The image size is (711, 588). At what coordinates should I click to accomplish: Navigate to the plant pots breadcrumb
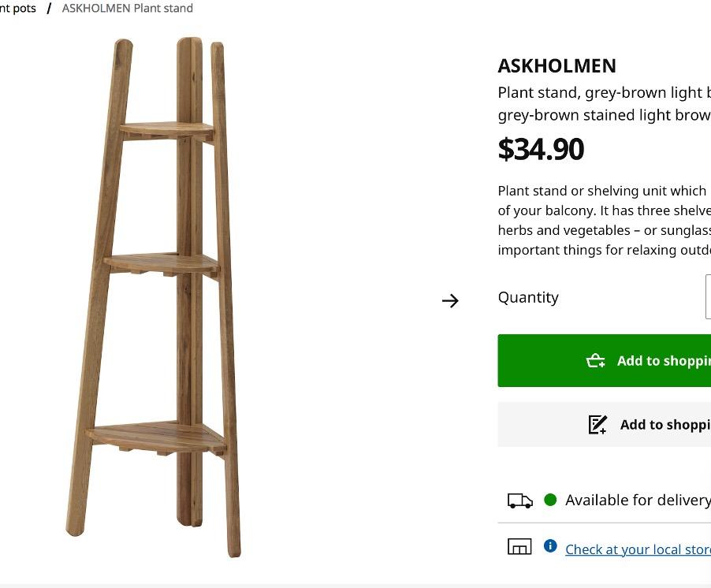17,8
